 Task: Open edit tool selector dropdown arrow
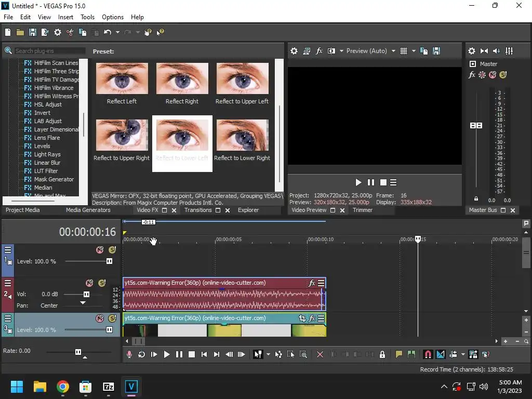click(x=268, y=354)
